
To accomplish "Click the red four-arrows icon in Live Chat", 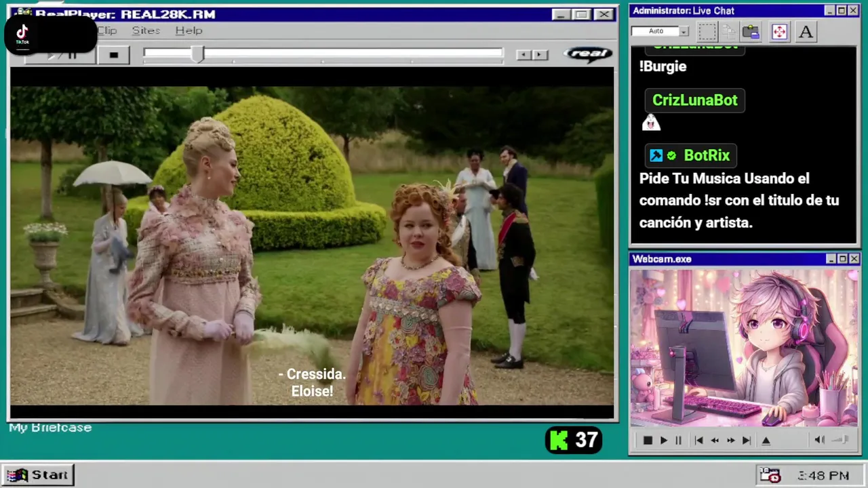I will coord(779,31).
